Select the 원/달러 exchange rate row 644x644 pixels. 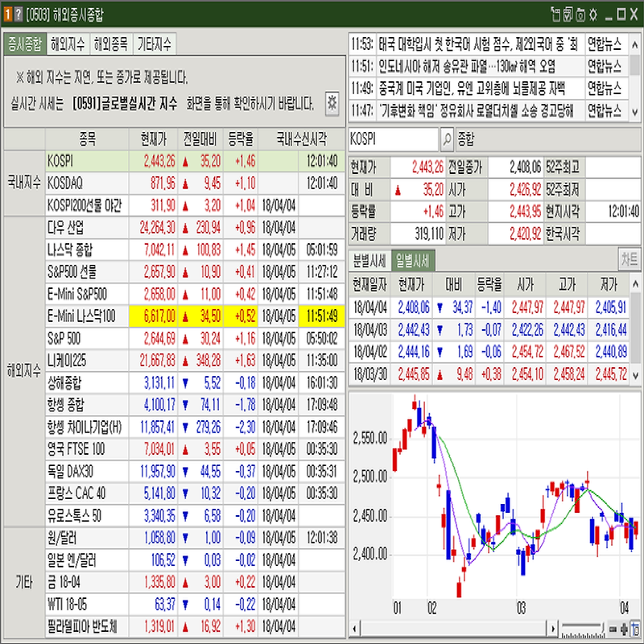pyautogui.click(x=195, y=538)
